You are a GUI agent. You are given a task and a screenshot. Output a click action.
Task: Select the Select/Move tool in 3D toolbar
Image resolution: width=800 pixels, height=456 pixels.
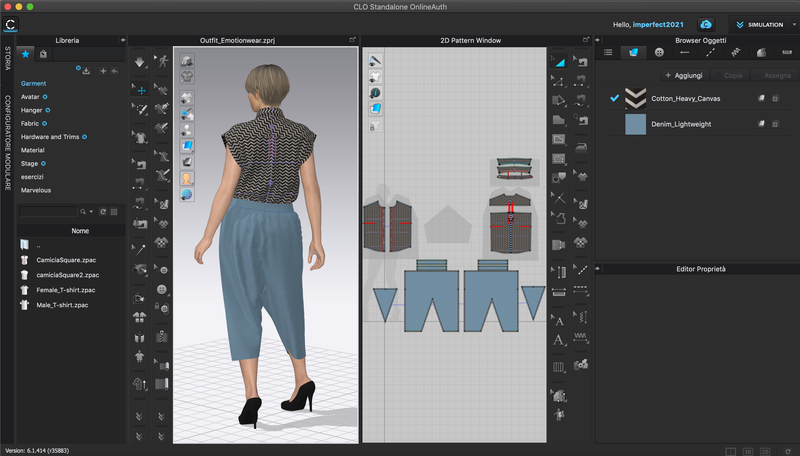pos(139,89)
